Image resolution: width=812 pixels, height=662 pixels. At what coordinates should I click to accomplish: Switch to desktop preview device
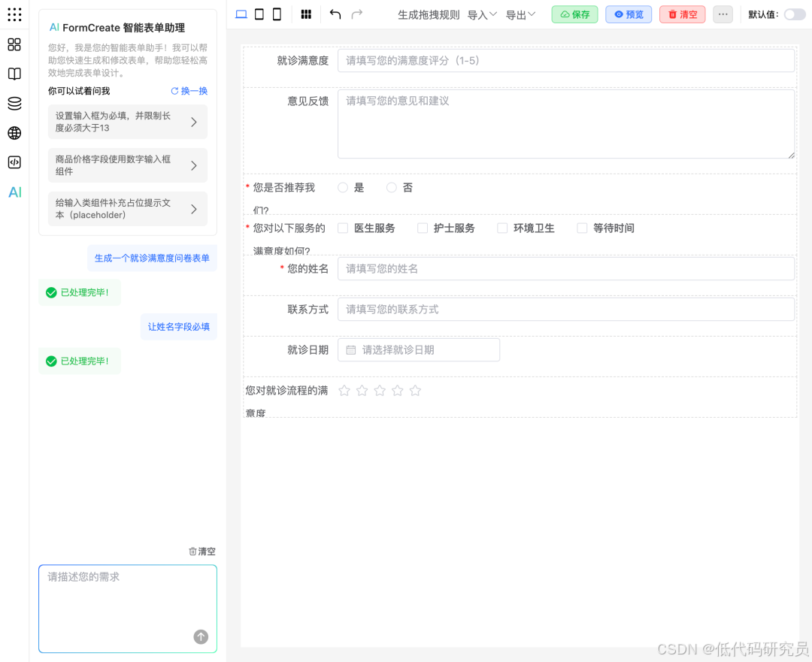tap(241, 14)
